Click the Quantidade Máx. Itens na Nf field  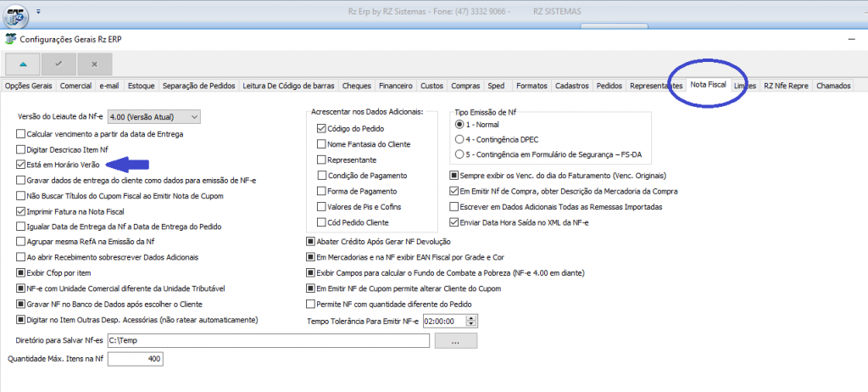(x=134, y=359)
